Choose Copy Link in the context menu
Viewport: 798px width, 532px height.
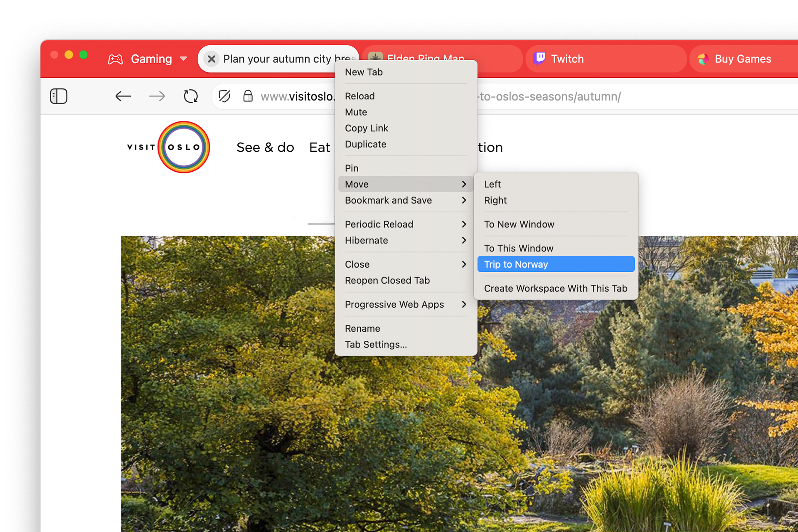click(406, 128)
